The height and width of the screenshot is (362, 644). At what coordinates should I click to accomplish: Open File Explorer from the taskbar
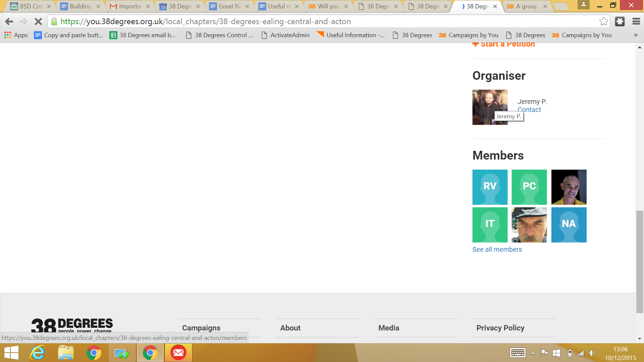(x=66, y=353)
